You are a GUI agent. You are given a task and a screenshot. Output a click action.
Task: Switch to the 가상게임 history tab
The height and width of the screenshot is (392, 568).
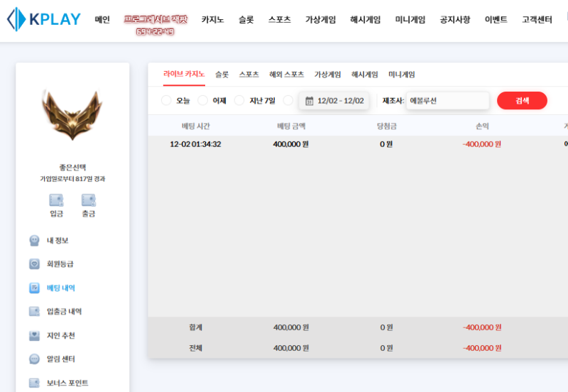(x=327, y=75)
